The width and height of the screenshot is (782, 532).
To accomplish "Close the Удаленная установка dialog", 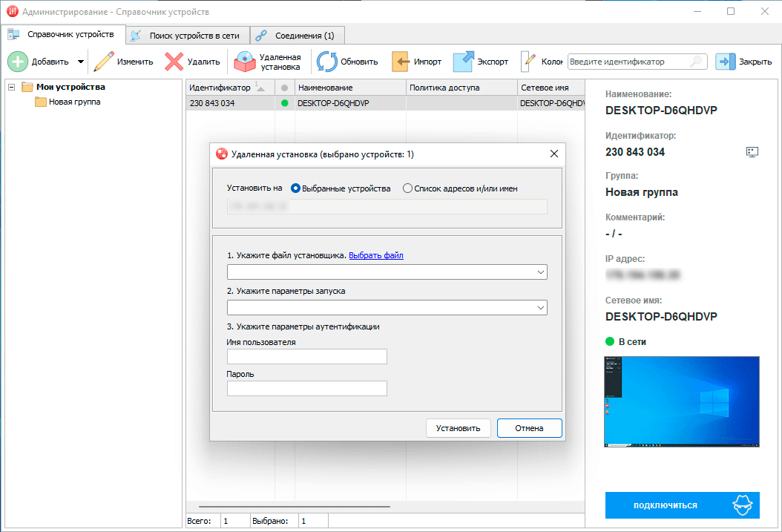I will coord(554,154).
